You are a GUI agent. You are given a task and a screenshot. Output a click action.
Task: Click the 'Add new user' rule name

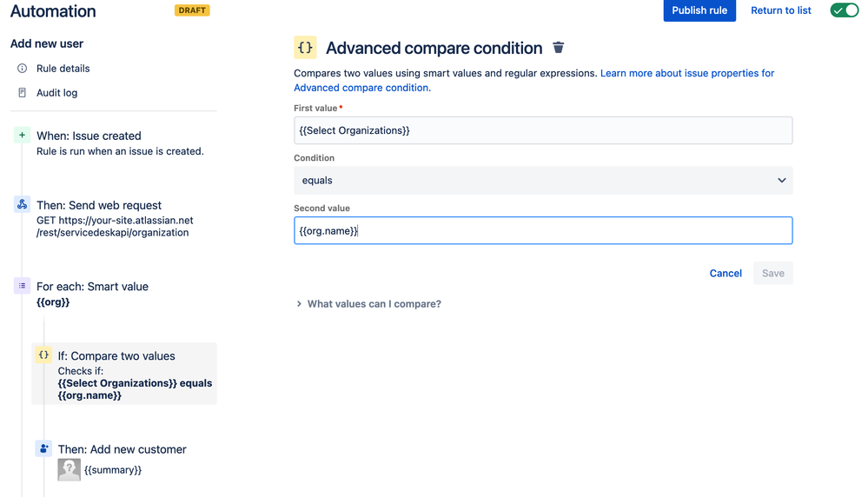pyautogui.click(x=47, y=43)
